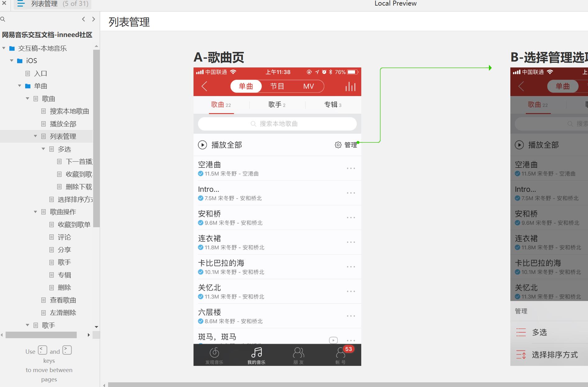
Task: Click the left keyboard shortcut key icon
Action: [43, 350]
